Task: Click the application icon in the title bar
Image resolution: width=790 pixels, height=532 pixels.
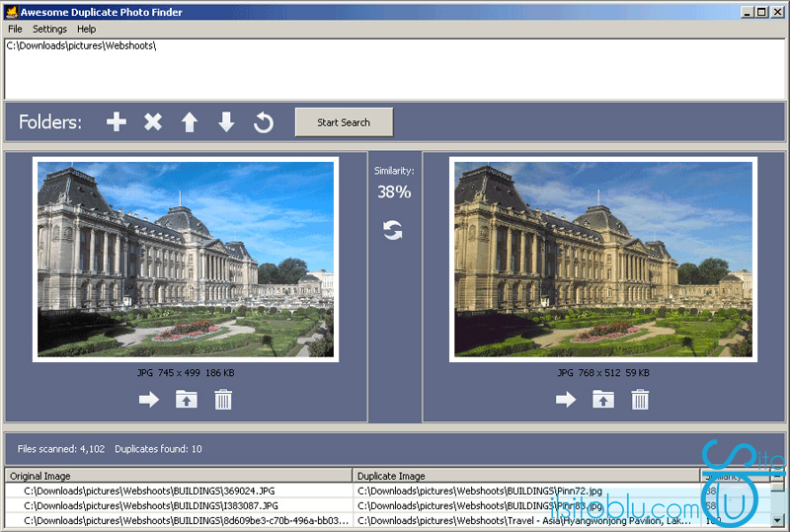Action: pyautogui.click(x=11, y=12)
